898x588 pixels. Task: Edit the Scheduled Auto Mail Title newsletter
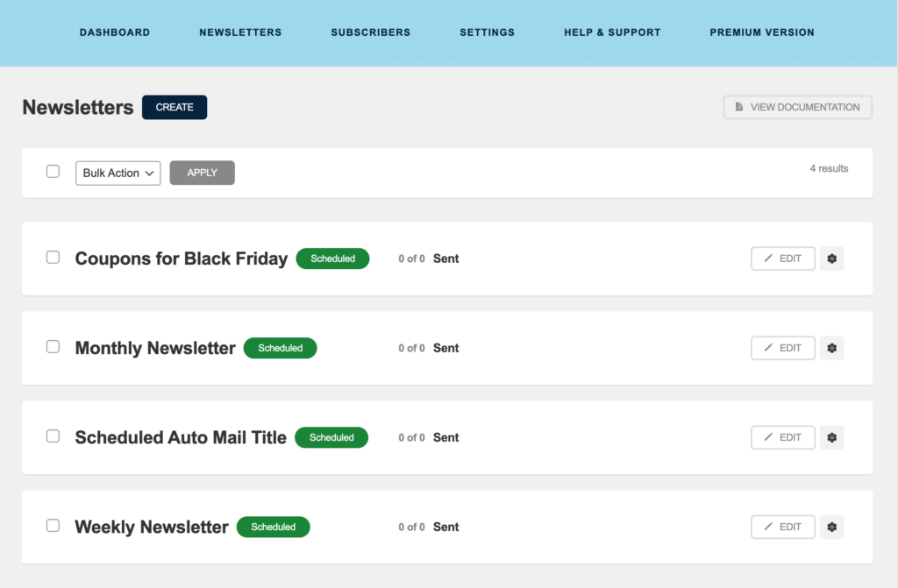(783, 437)
